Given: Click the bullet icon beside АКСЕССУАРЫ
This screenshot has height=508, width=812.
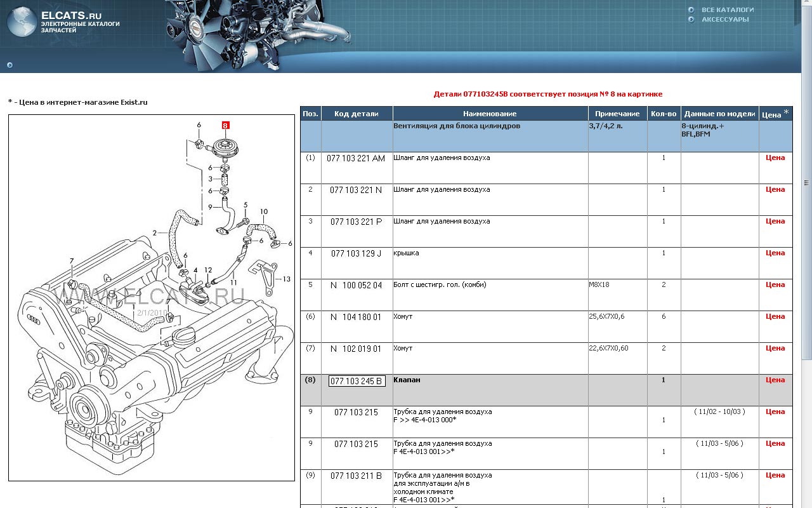Looking at the screenshot, I should (691, 19).
